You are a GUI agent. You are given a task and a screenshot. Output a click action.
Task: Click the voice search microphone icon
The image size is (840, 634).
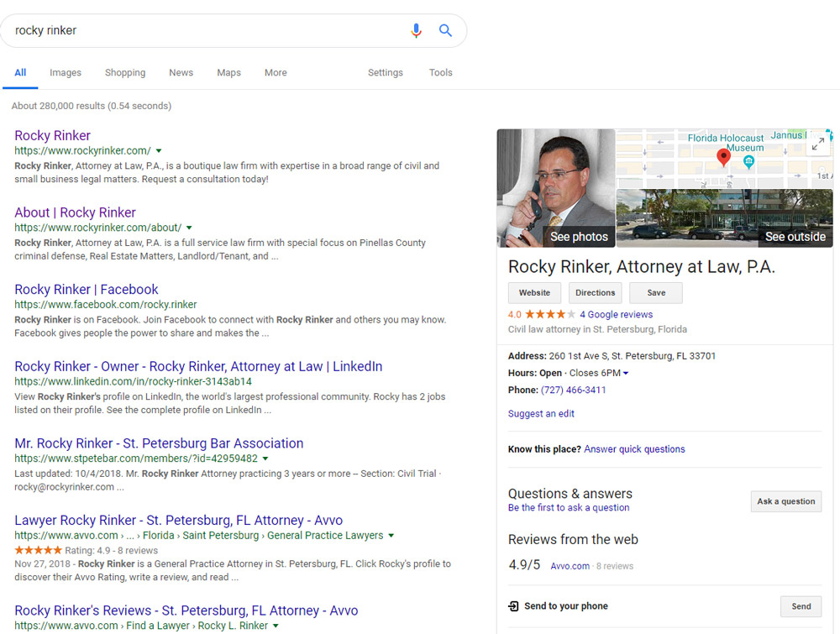[x=416, y=30]
